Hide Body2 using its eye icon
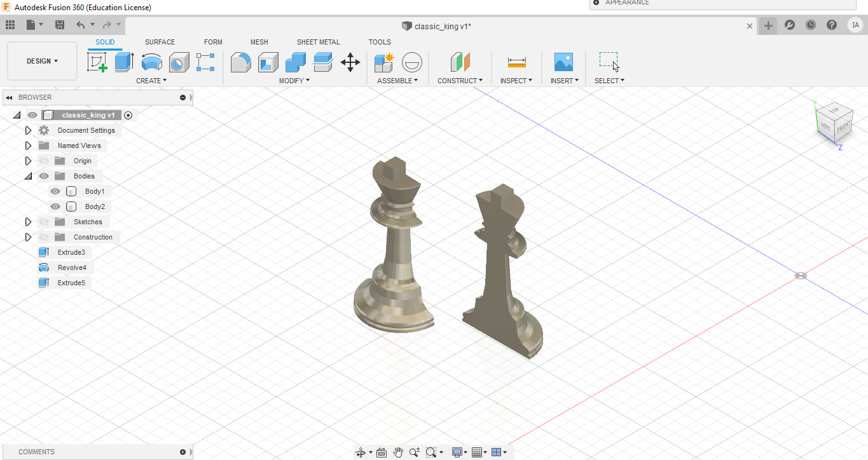This screenshot has height=460, width=868. click(x=55, y=206)
